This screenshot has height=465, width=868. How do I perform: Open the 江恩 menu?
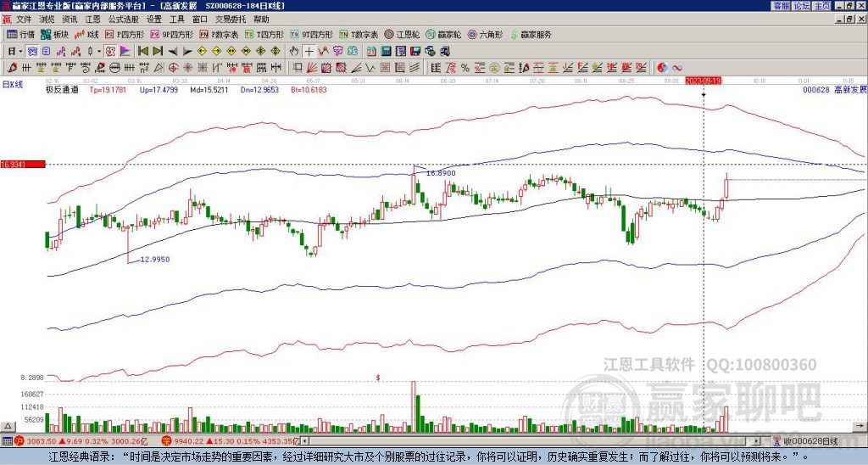click(92, 20)
